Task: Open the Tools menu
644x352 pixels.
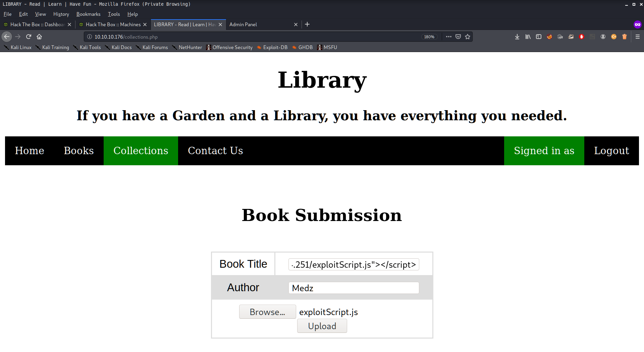Action: (114, 14)
